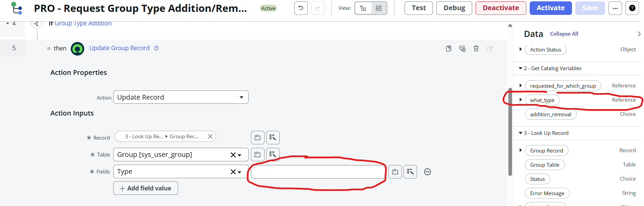Copy the Update Group Record step

448,48
